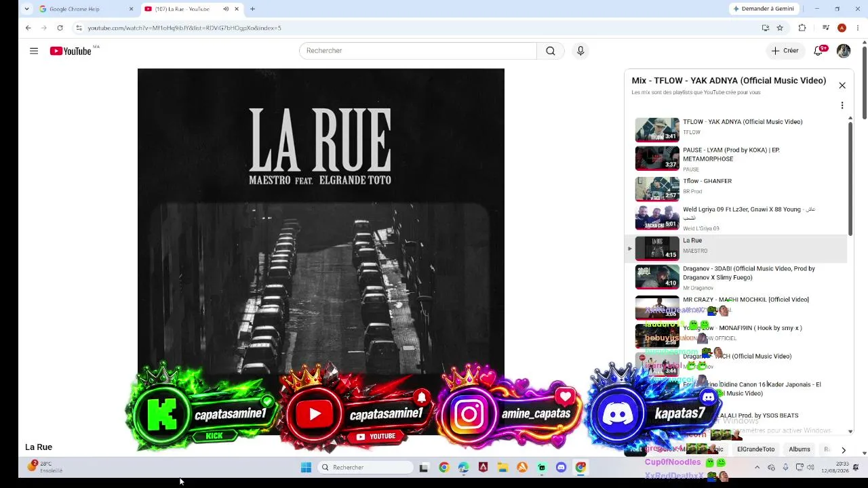Play TFLOW - YAK ADNYA thumbnail
Screen dimensions: 868x488
tap(657, 130)
